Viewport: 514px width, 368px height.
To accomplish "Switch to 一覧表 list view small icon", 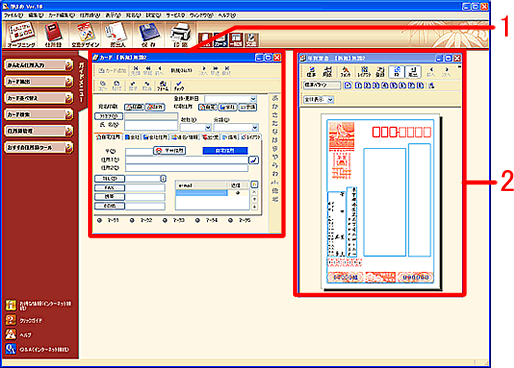I will (x=236, y=40).
